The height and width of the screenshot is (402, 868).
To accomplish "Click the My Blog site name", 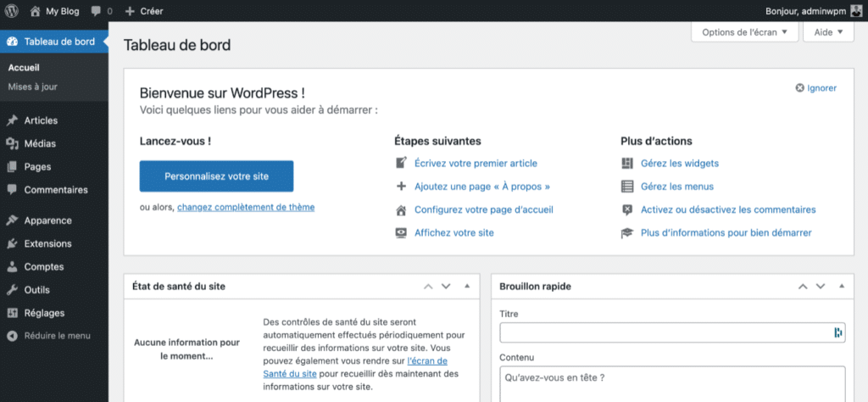I will pyautogui.click(x=63, y=11).
